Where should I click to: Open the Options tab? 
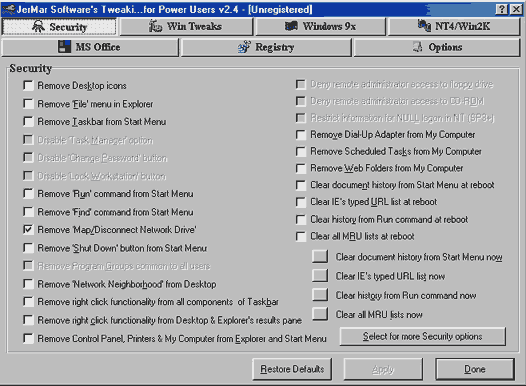click(437, 47)
